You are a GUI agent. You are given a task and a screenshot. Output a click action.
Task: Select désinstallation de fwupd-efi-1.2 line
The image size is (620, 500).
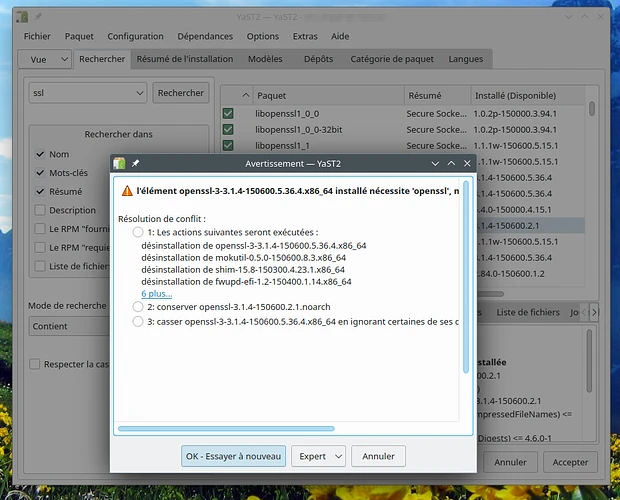246,281
